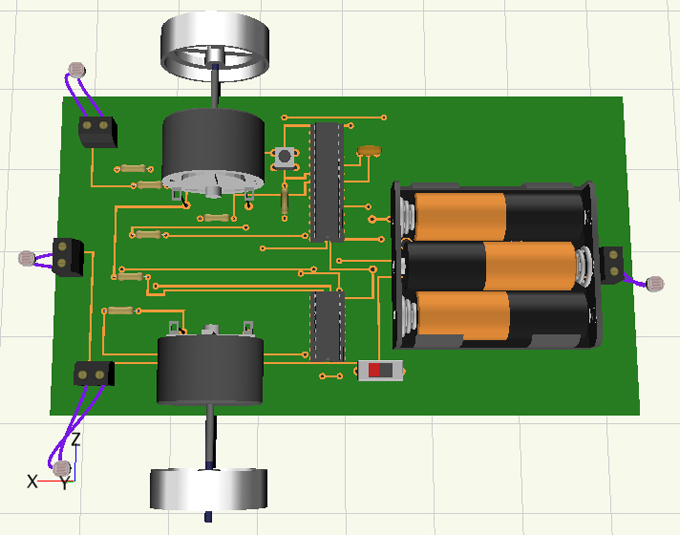Select the vertical resistor beside the long chip
Screen dimensions: 680x535
[x=284, y=201]
